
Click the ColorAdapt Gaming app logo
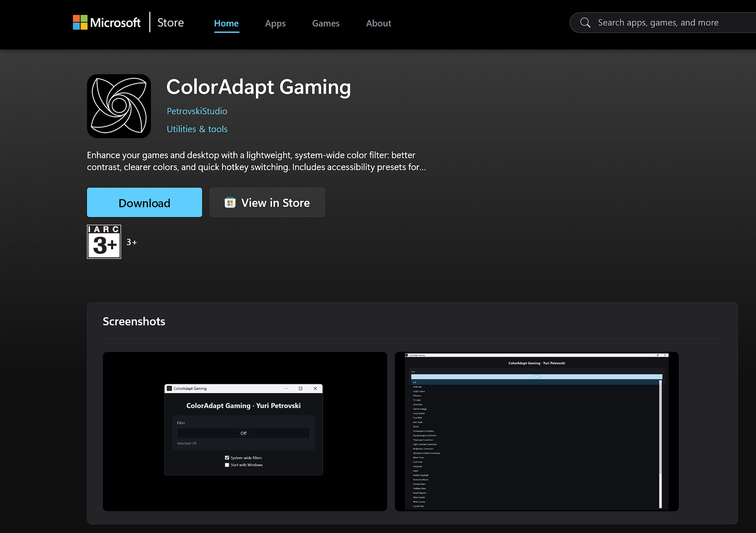coord(119,106)
